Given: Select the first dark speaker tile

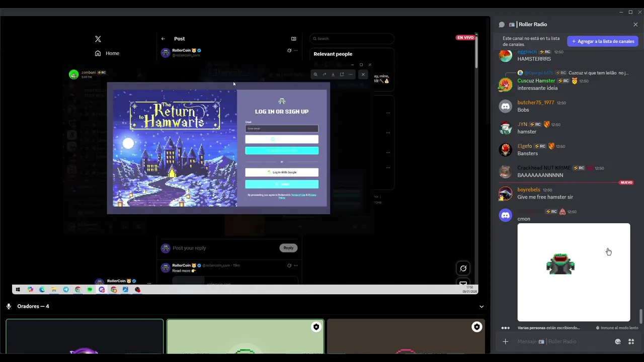Looking at the screenshot, I should 85,336.
